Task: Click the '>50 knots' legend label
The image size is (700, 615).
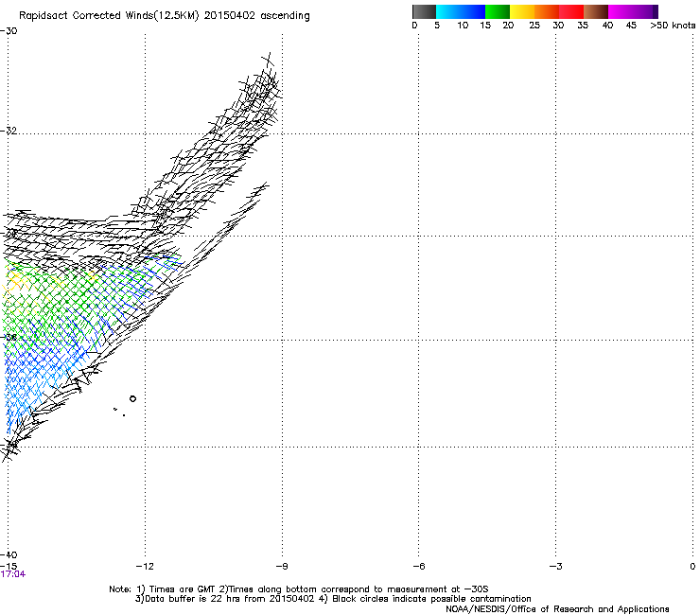Action: (x=673, y=26)
